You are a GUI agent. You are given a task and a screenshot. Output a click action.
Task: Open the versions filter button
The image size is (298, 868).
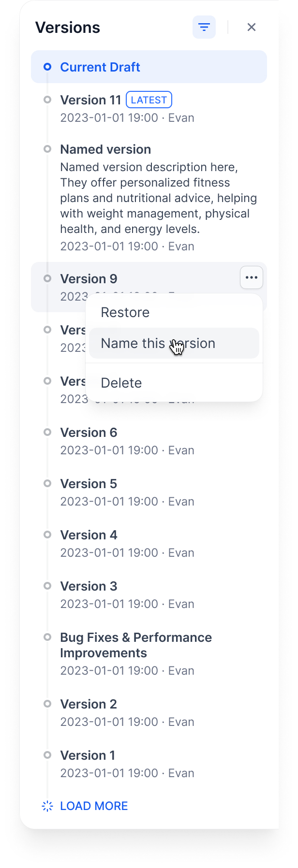tap(204, 28)
